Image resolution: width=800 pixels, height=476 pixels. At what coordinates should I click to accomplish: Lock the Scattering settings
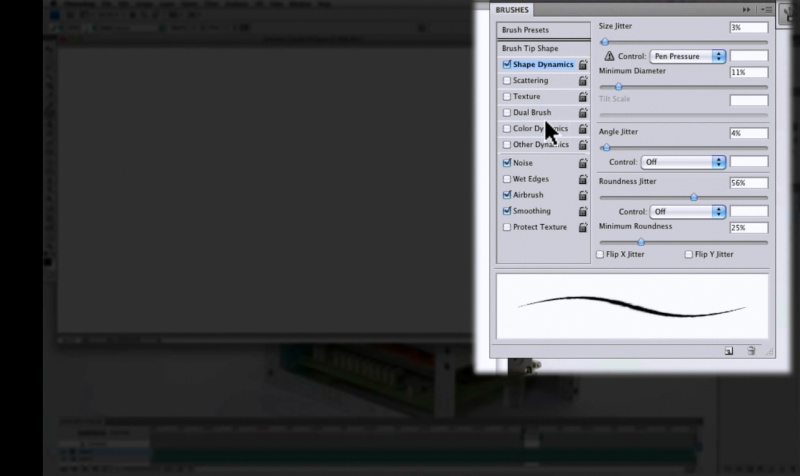point(583,81)
